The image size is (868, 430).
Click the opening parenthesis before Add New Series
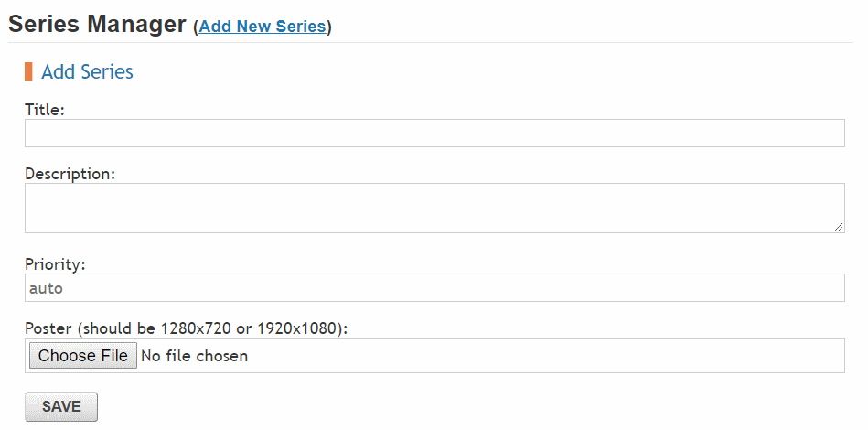point(196,27)
